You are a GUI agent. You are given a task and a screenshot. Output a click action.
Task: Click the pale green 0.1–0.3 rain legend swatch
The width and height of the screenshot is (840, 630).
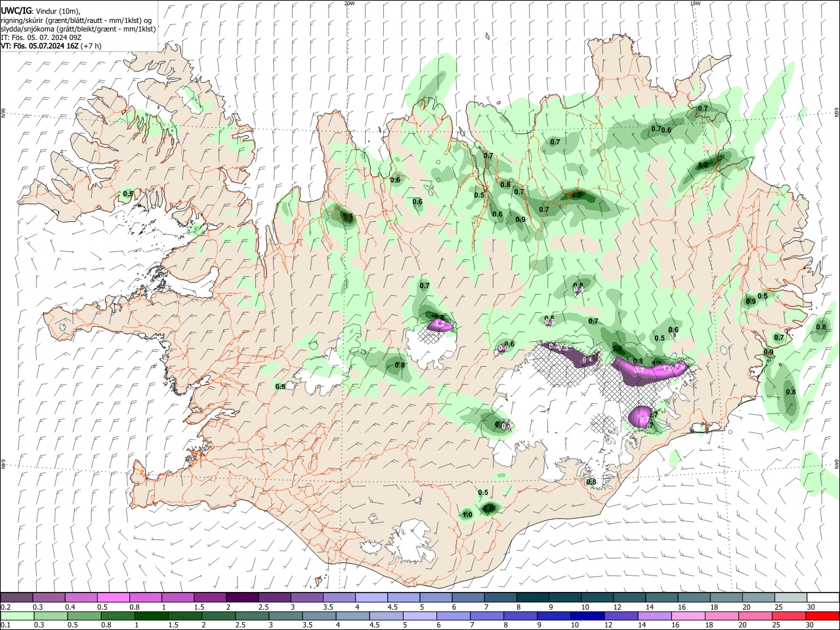(x=18, y=616)
